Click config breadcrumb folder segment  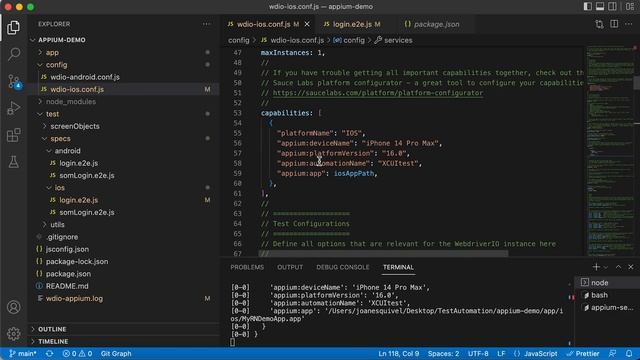[238, 40]
